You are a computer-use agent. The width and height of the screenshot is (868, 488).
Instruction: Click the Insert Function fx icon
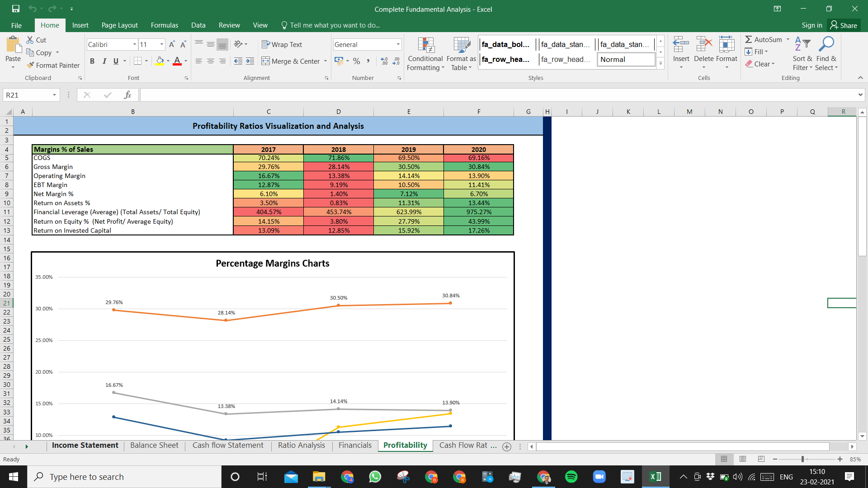[x=128, y=95]
